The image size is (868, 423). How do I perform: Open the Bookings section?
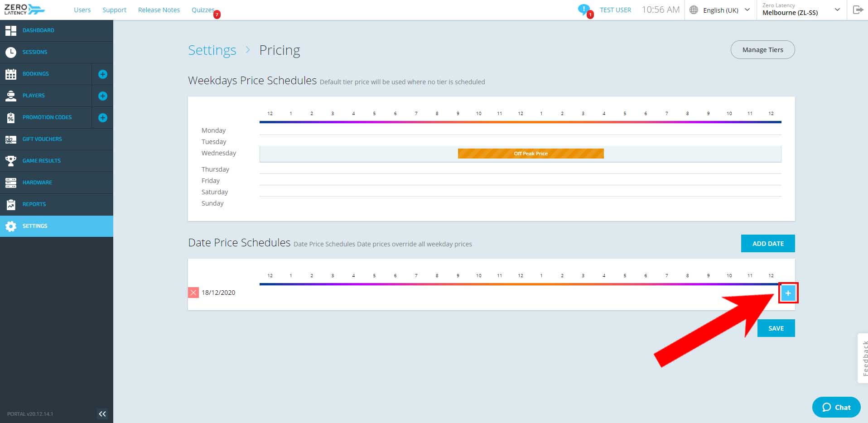pyautogui.click(x=46, y=74)
